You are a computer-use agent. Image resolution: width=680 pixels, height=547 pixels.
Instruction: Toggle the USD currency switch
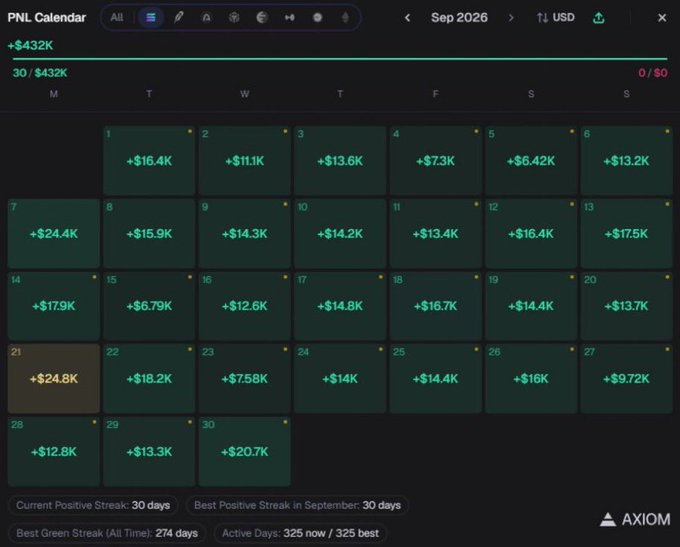coord(556,17)
